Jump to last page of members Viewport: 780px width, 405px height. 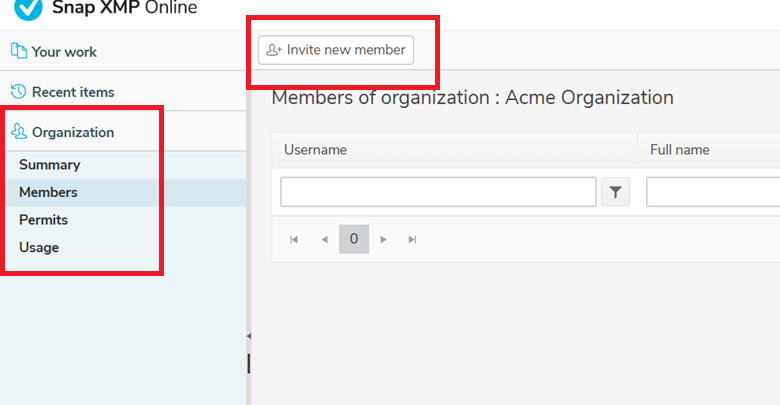pos(412,240)
